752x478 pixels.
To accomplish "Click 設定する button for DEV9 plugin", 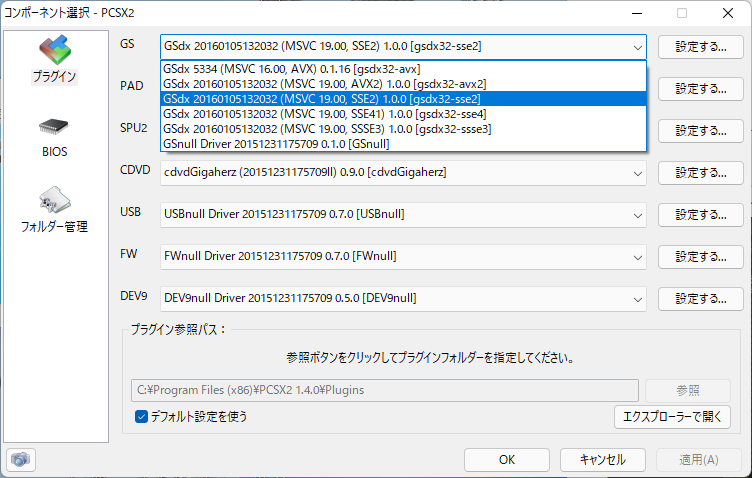I will (701, 299).
